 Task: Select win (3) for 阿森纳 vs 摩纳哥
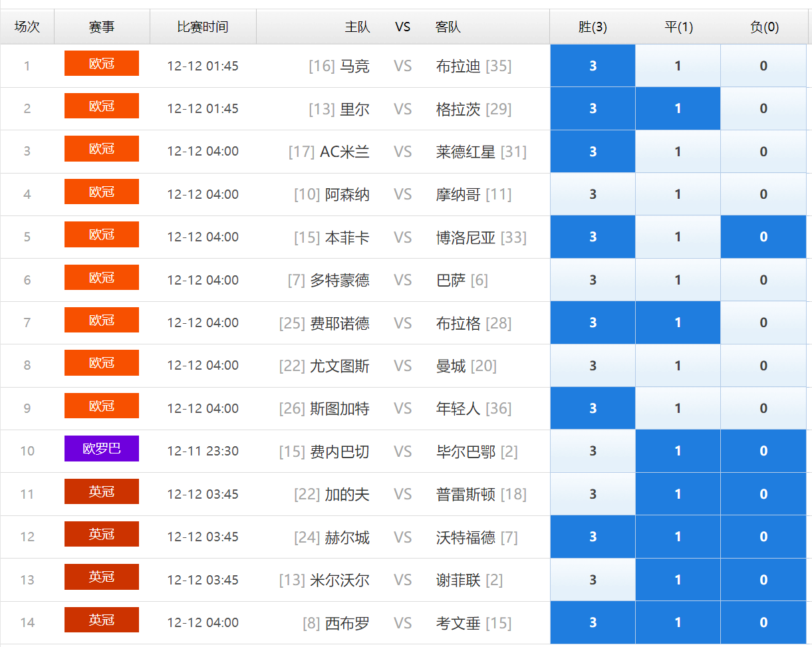click(x=593, y=194)
